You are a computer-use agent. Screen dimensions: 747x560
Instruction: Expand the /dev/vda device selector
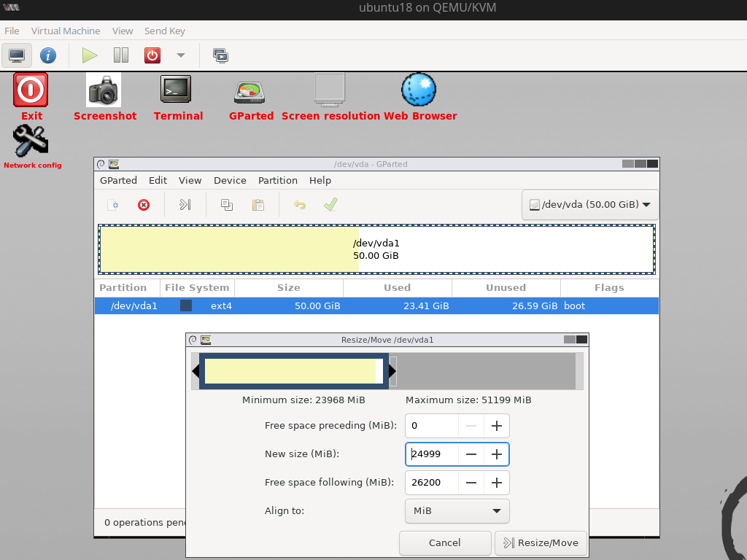coord(590,205)
